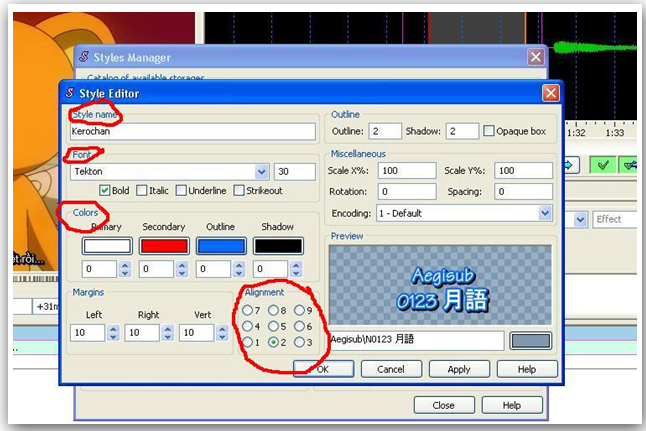Viewport: 646px width, 431px height.
Task: Pick the black Shadow color swatch
Action: tap(278, 246)
